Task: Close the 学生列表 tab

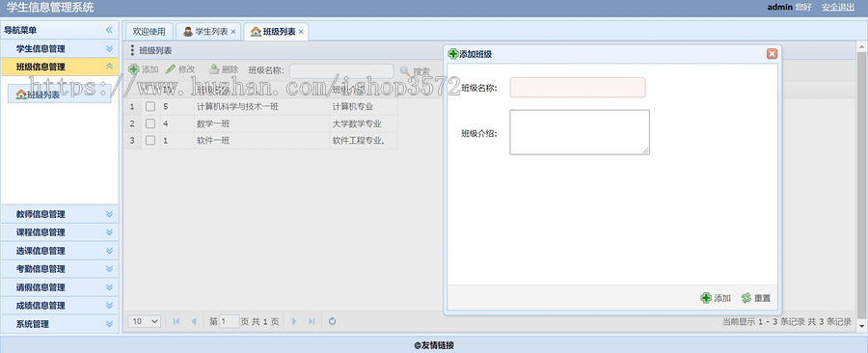Action: coord(233,32)
